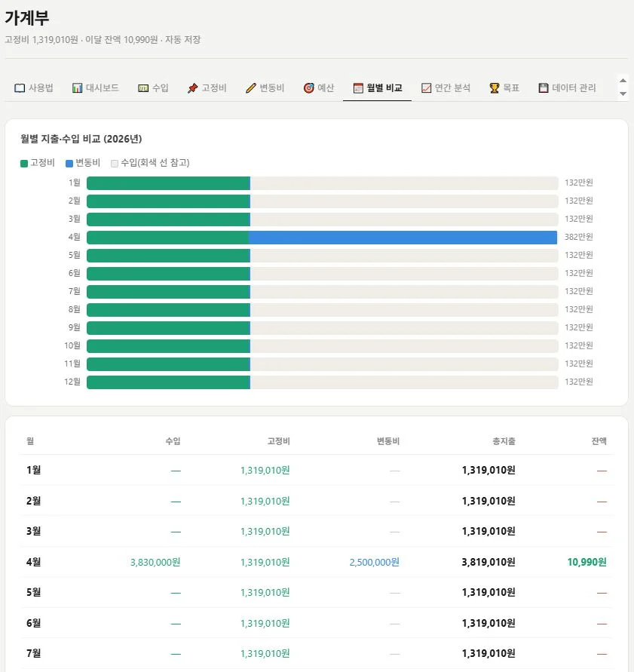Click the 3,830,000원 income cell
Screen dimensions: 634x672
[x=155, y=563]
